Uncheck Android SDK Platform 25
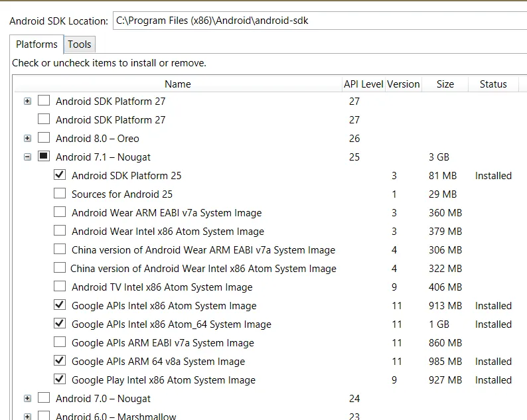 [60, 176]
